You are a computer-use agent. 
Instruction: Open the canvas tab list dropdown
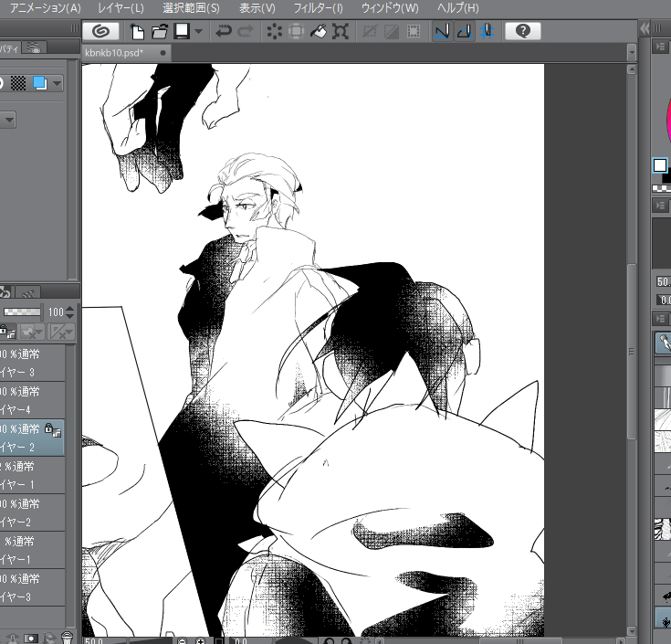[632, 53]
